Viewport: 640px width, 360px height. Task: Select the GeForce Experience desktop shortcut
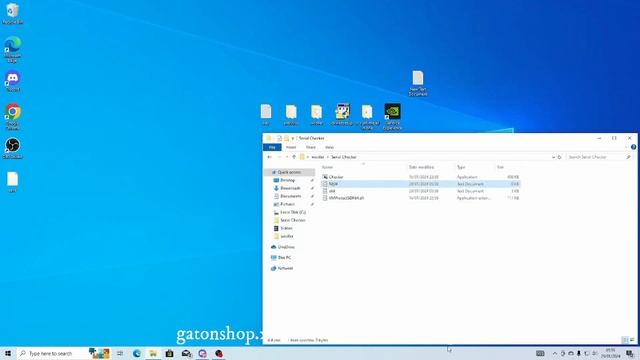pyautogui.click(x=392, y=116)
